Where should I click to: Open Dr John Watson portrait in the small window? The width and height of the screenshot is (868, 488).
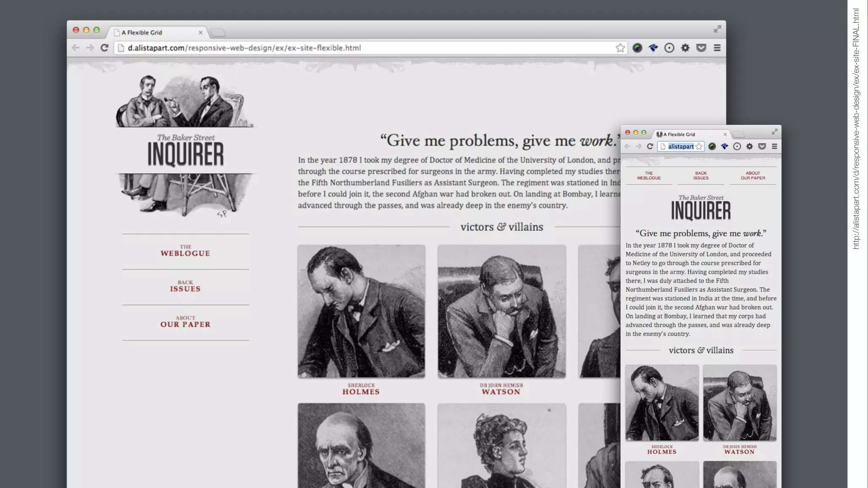[x=740, y=402]
